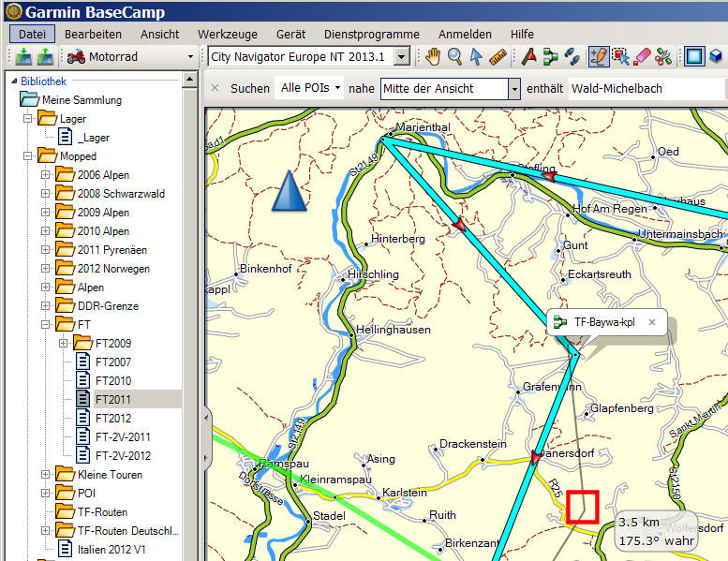This screenshot has width=728, height=561.
Task: Open the Werkzeuge menu
Action: (x=227, y=34)
